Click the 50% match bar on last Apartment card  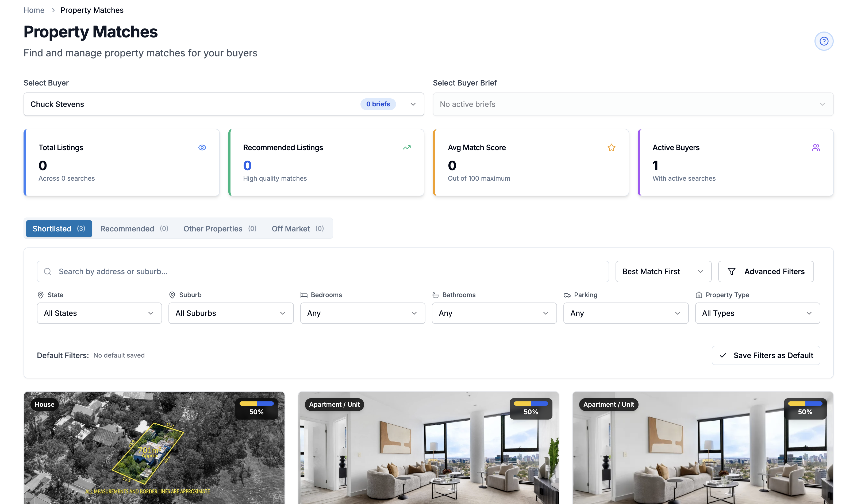click(805, 404)
